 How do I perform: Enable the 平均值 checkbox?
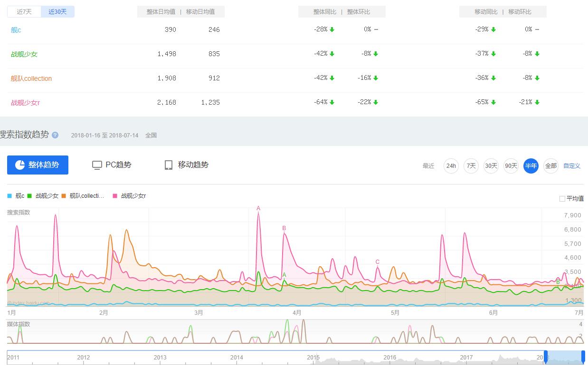tap(562, 199)
